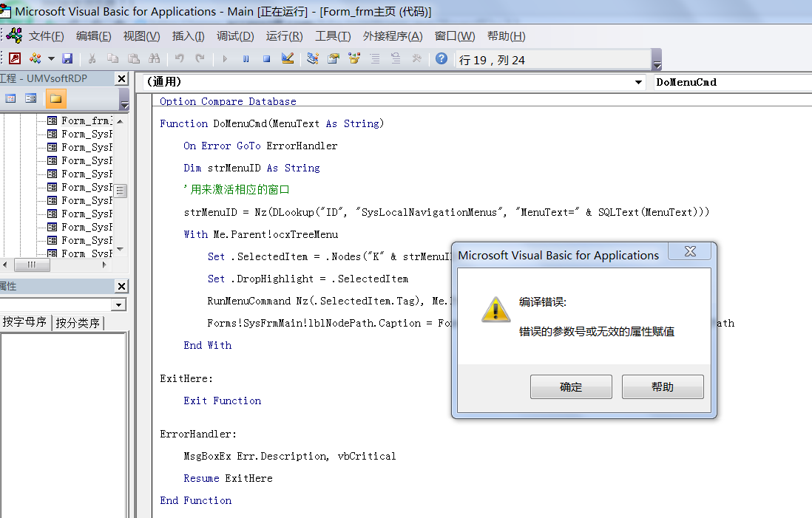Image resolution: width=812 pixels, height=518 pixels.
Task: Click the "行 19 , 列 24" position field
Action: 552,60
